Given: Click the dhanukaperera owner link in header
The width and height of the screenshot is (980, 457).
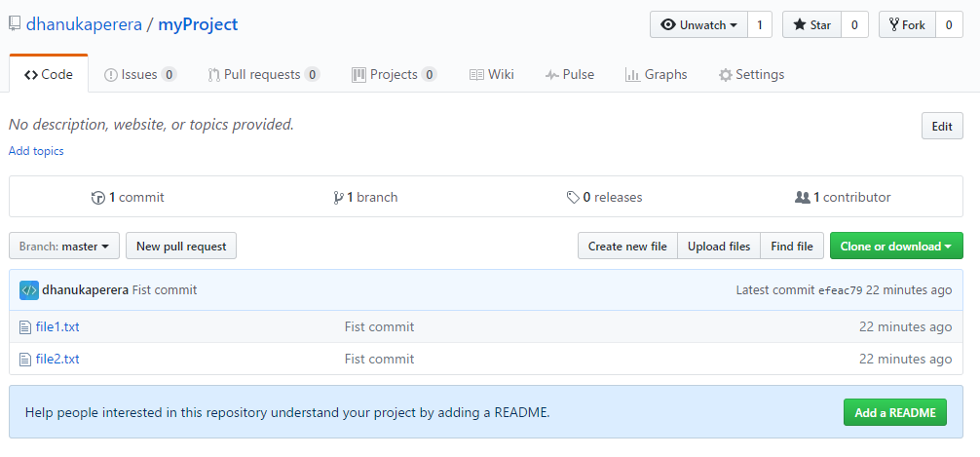Looking at the screenshot, I should pyautogui.click(x=84, y=25).
